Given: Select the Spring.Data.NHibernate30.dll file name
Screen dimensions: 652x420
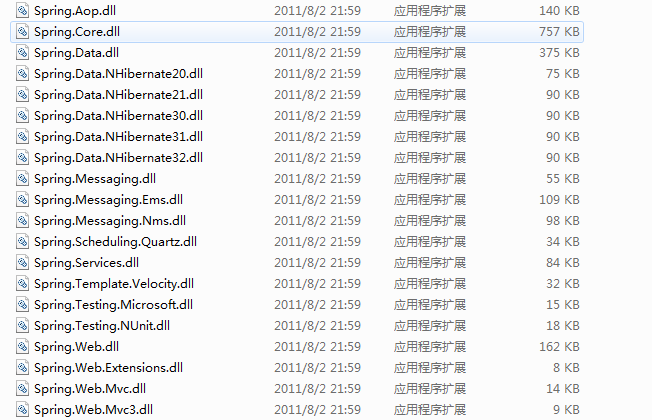Looking at the screenshot, I should click(x=119, y=116).
